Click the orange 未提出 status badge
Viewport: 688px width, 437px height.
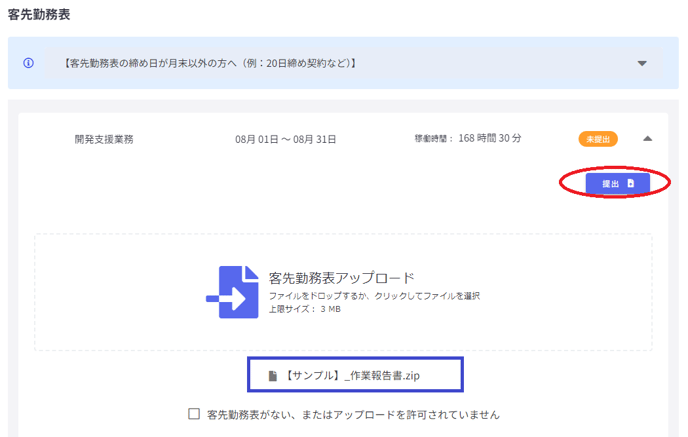pos(597,139)
